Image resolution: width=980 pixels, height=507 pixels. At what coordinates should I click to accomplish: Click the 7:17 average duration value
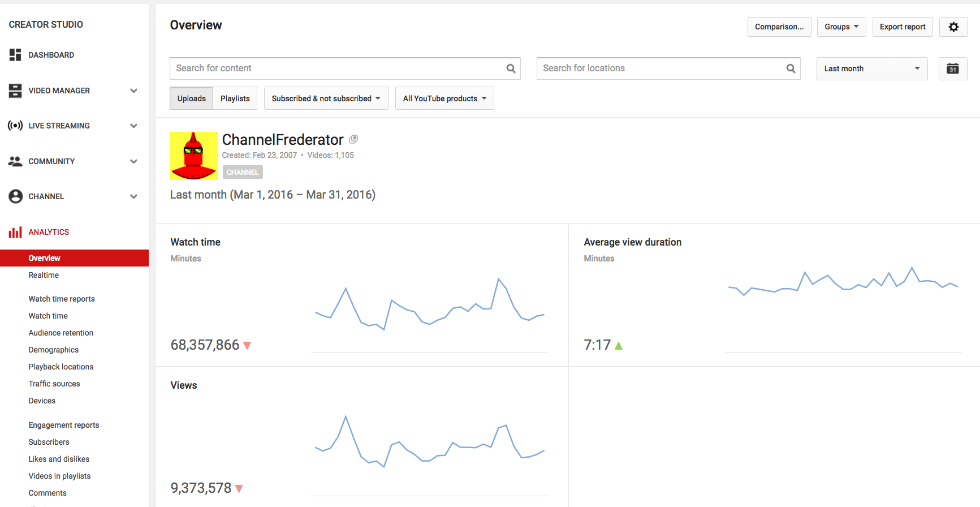(x=597, y=345)
